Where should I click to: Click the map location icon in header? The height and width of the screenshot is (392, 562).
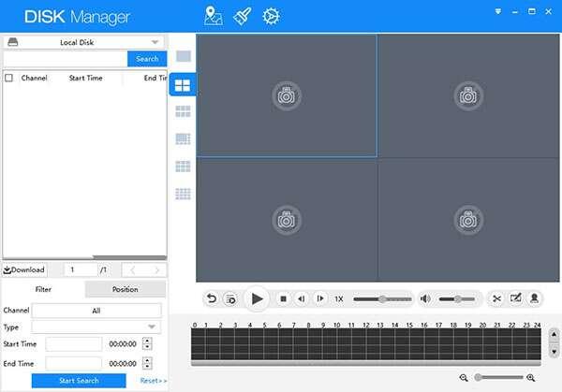[x=214, y=16]
